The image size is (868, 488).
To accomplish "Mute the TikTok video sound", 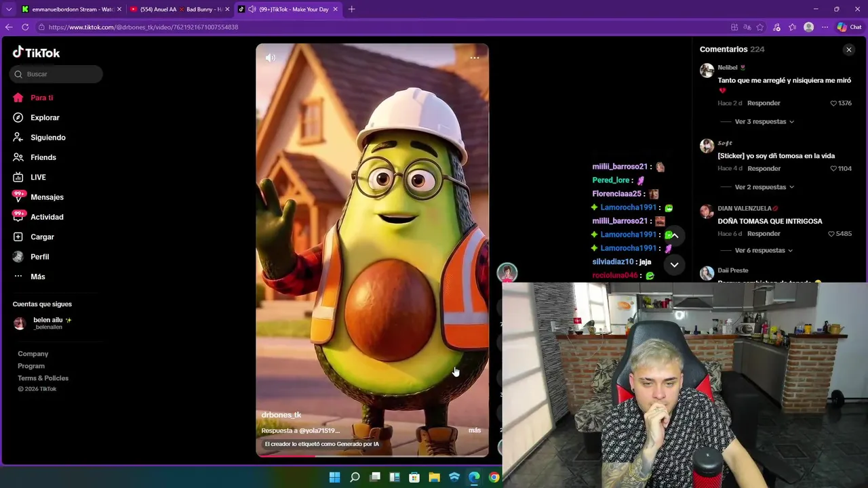I will (x=270, y=58).
